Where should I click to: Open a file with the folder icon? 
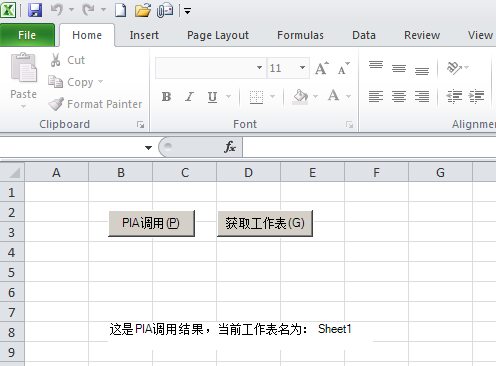pos(143,10)
